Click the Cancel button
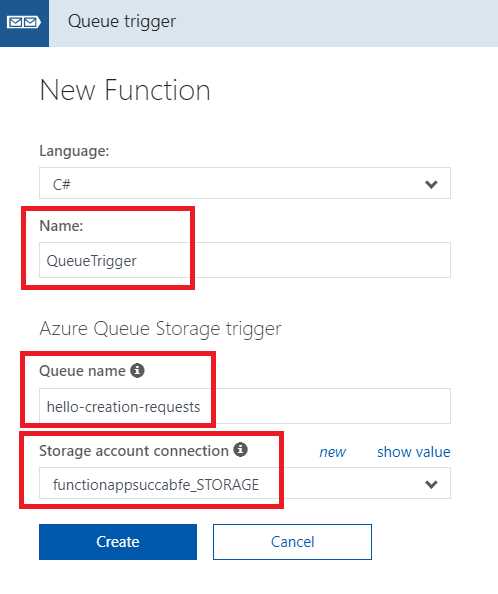Image resolution: width=498 pixels, height=594 pixels. pos(292,542)
